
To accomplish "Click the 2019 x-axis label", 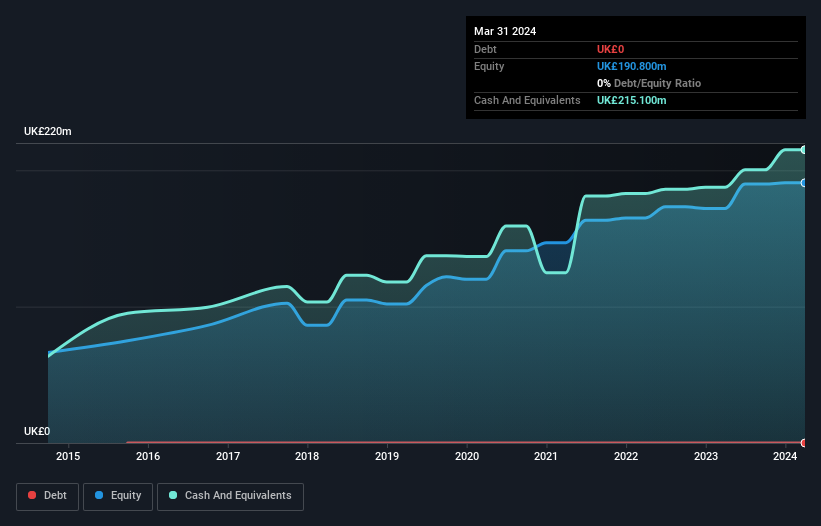I will (387, 456).
